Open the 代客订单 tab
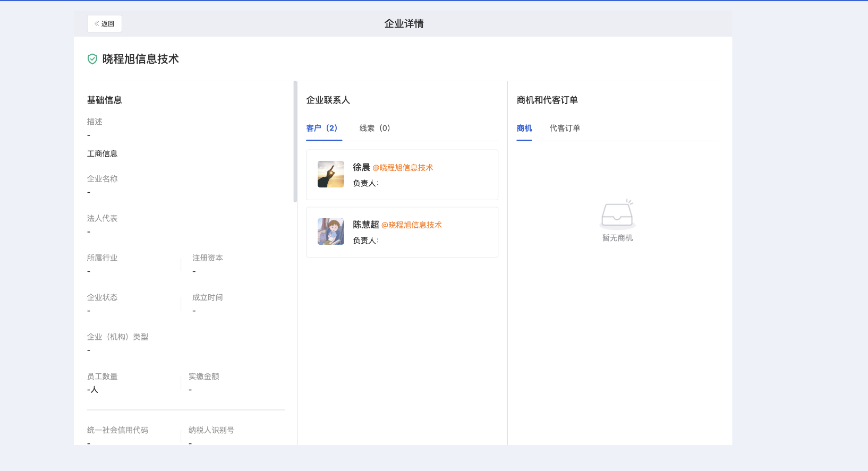Viewport: 868px width, 471px height. tap(565, 128)
